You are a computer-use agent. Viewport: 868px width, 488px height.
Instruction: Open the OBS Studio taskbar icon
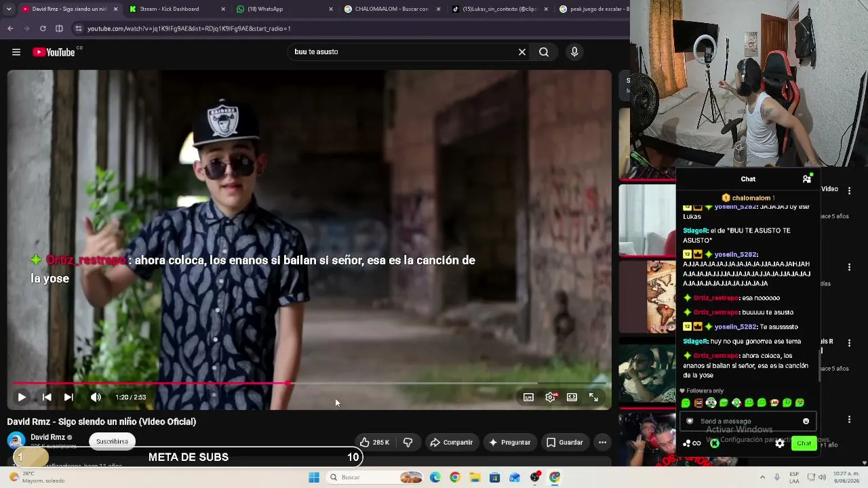(x=535, y=477)
